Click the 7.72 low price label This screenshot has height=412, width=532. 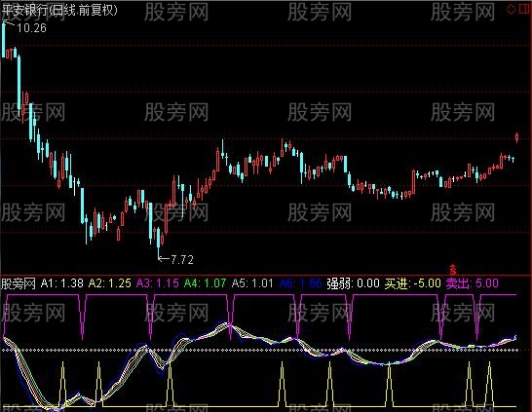pos(182,260)
